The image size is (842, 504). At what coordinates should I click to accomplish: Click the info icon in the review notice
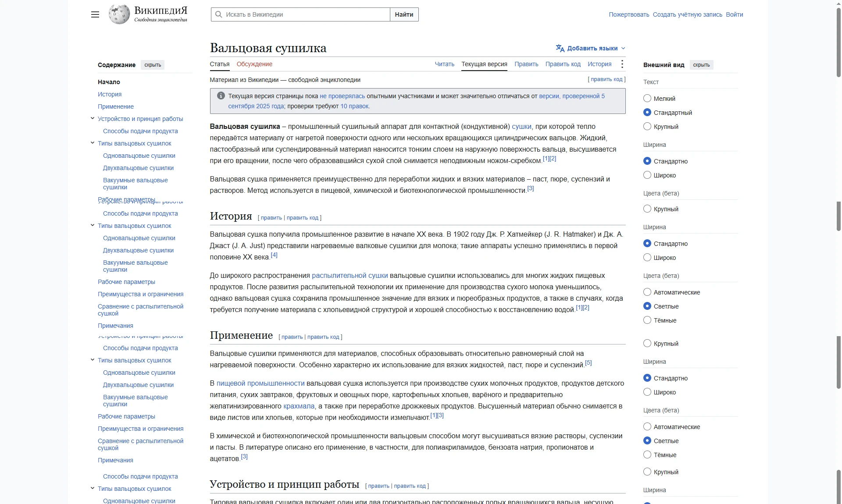(x=221, y=96)
